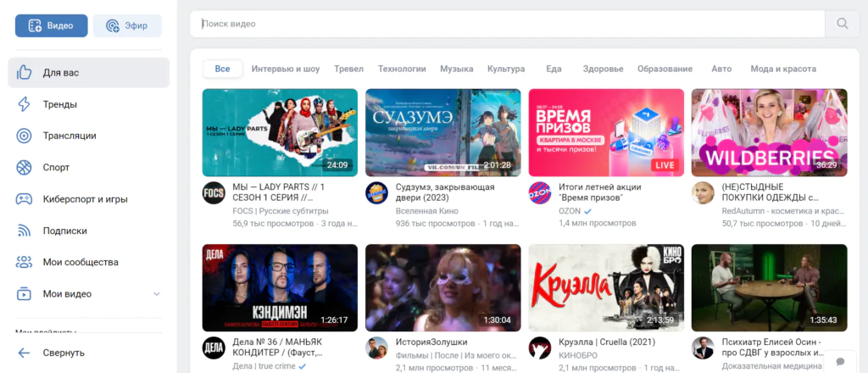Viewport: 868px width, 373px height.
Task: Click the Мои сообщества people icon
Action: (x=24, y=262)
